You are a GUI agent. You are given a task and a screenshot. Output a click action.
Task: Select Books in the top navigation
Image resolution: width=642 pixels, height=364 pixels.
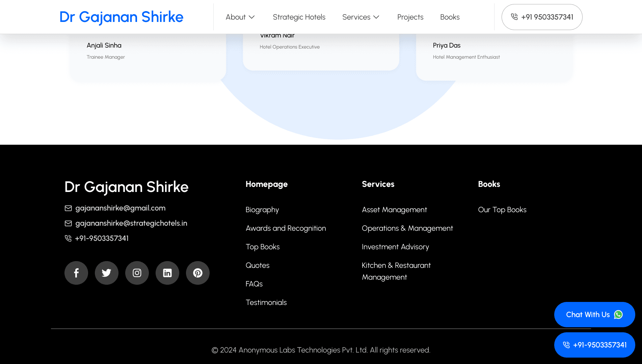450,17
